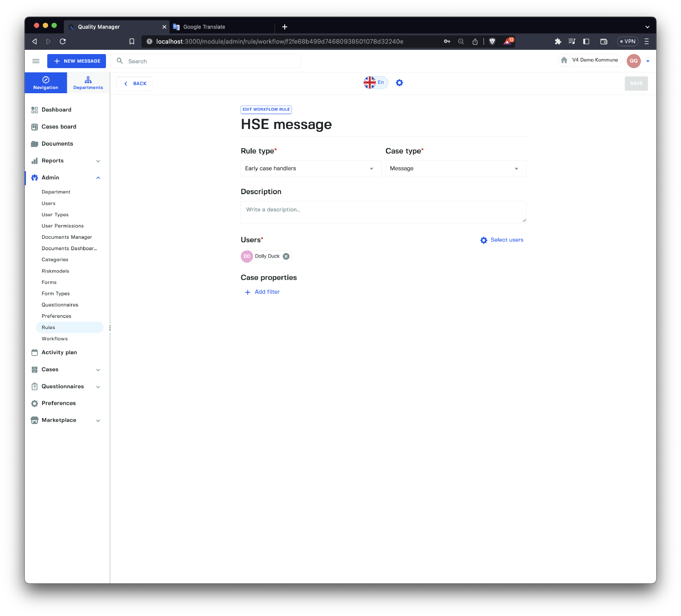The width and height of the screenshot is (681, 616).
Task: Open the Case type dropdown
Action: tap(455, 169)
